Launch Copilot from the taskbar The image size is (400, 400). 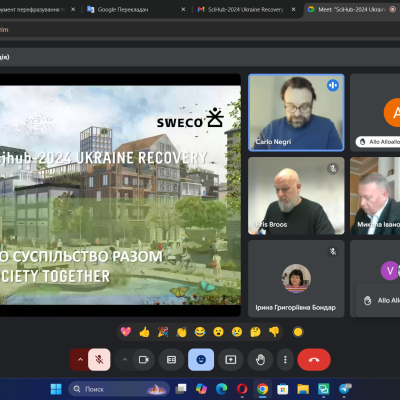tap(201, 389)
